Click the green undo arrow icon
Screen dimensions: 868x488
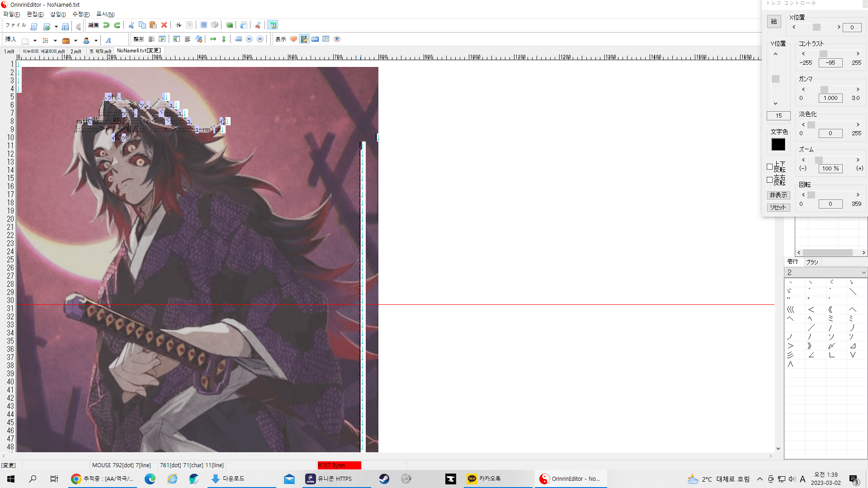pos(106,25)
